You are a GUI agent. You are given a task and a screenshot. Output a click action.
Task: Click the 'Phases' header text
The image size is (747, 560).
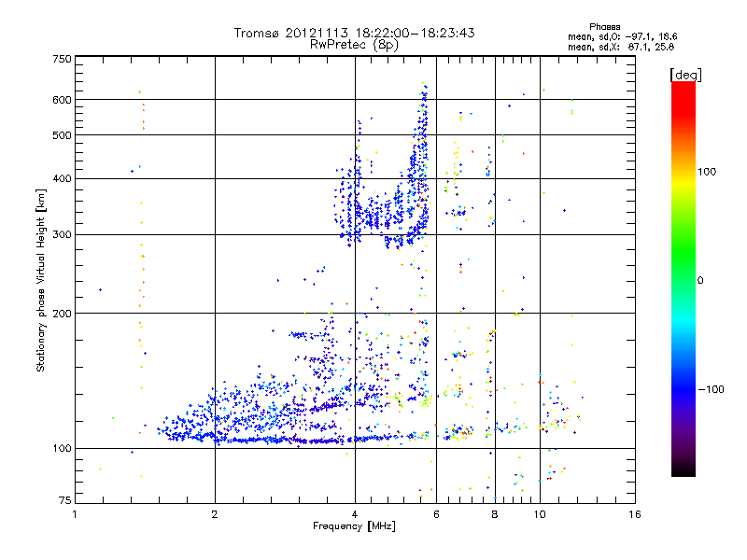coord(604,27)
